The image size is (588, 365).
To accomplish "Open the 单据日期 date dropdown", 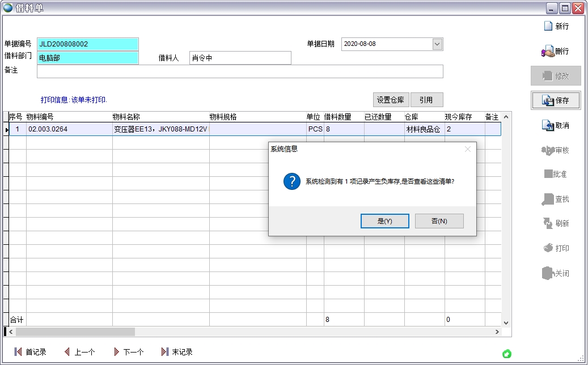I will pyautogui.click(x=437, y=44).
